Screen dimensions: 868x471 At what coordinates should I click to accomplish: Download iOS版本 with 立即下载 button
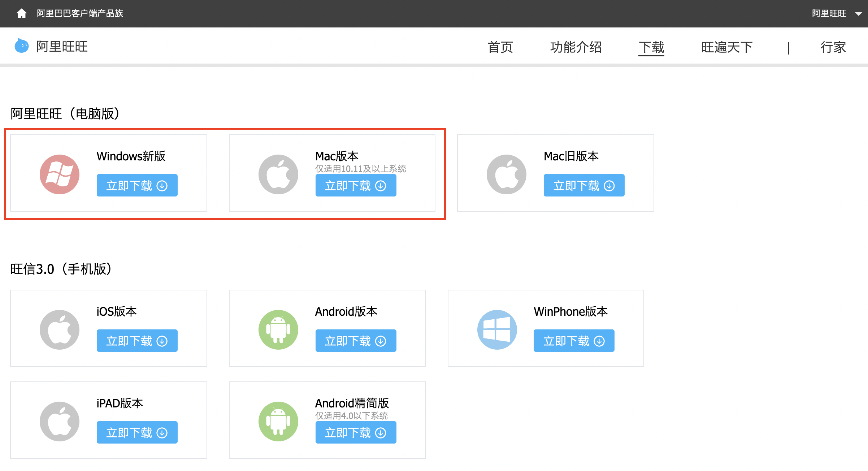[137, 341]
